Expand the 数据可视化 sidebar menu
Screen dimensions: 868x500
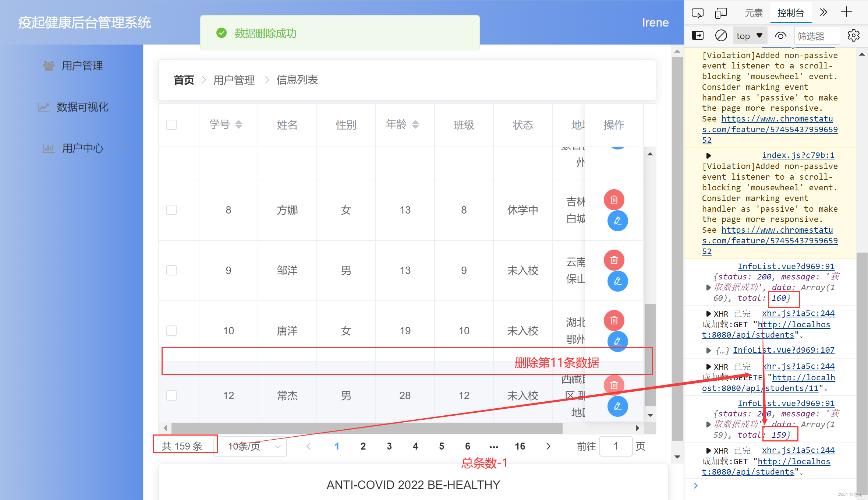tap(82, 107)
